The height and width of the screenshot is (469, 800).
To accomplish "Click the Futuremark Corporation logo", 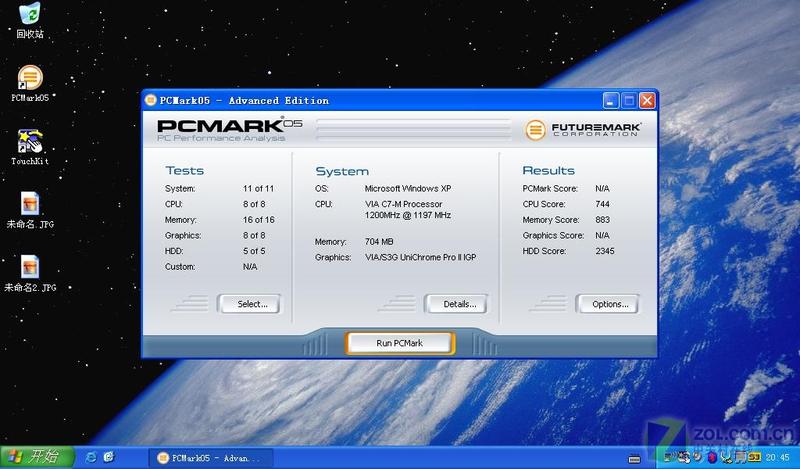I will pos(583,130).
